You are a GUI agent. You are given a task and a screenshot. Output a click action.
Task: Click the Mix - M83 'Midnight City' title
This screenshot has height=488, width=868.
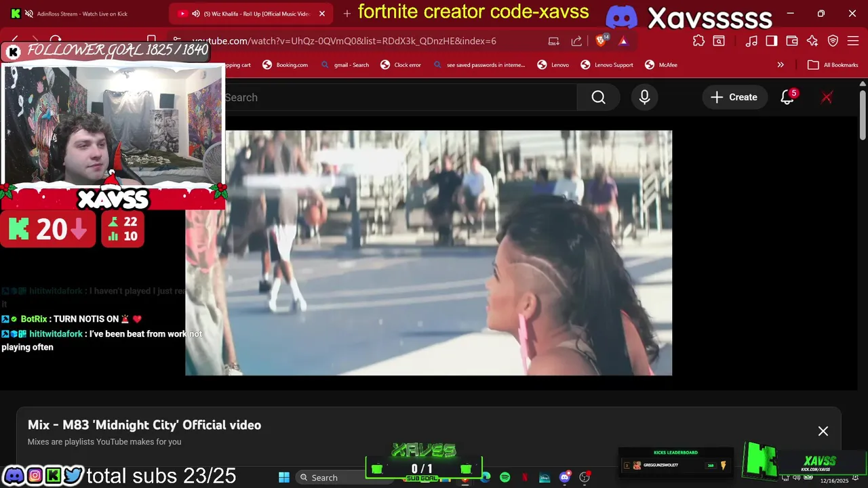[144, 425]
